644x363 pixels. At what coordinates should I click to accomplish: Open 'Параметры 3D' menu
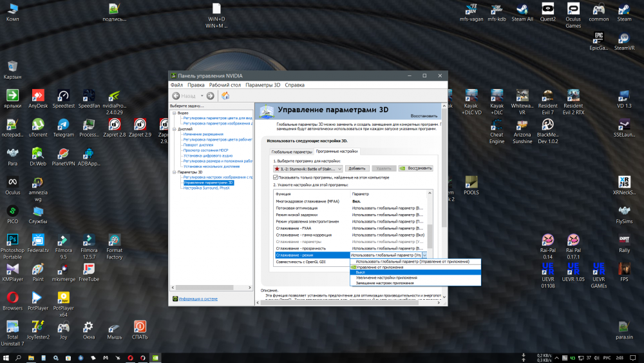263,85
